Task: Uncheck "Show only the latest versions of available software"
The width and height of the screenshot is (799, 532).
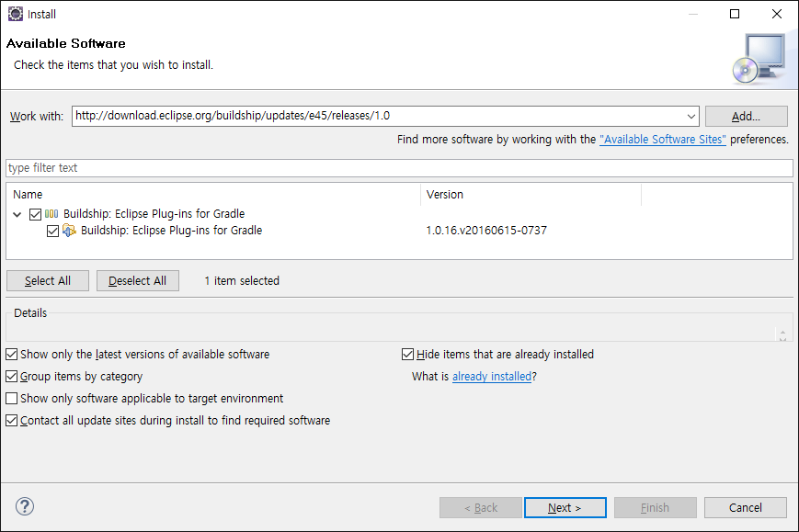Action: 12,354
